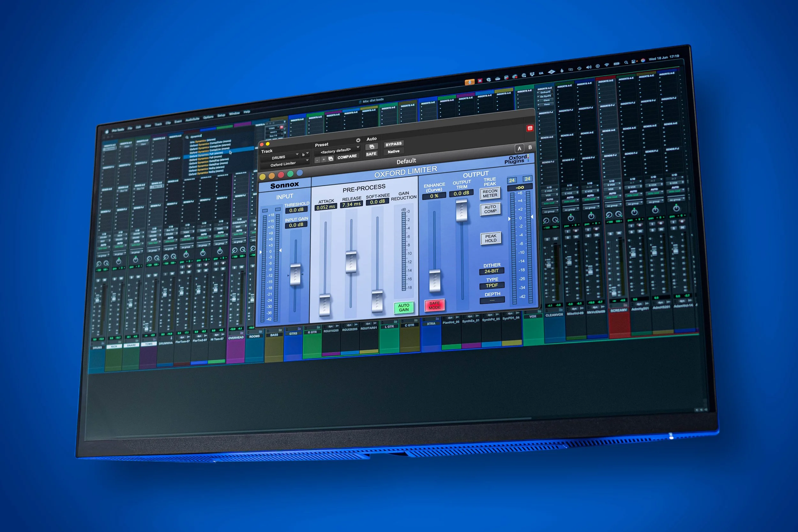Click the Spotlight search icon in menu bar
The width and height of the screenshot is (798, 532).
point(626,62)
